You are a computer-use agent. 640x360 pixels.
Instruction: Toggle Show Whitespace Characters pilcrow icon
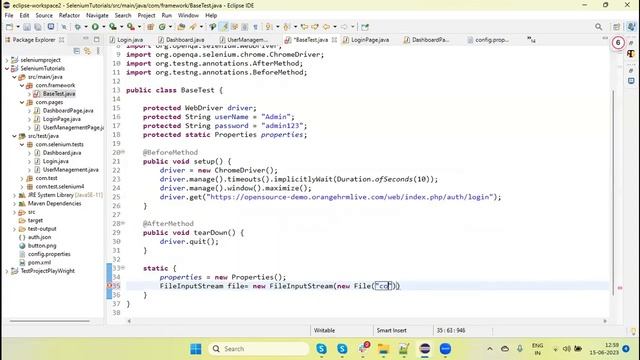pos(256,27)
